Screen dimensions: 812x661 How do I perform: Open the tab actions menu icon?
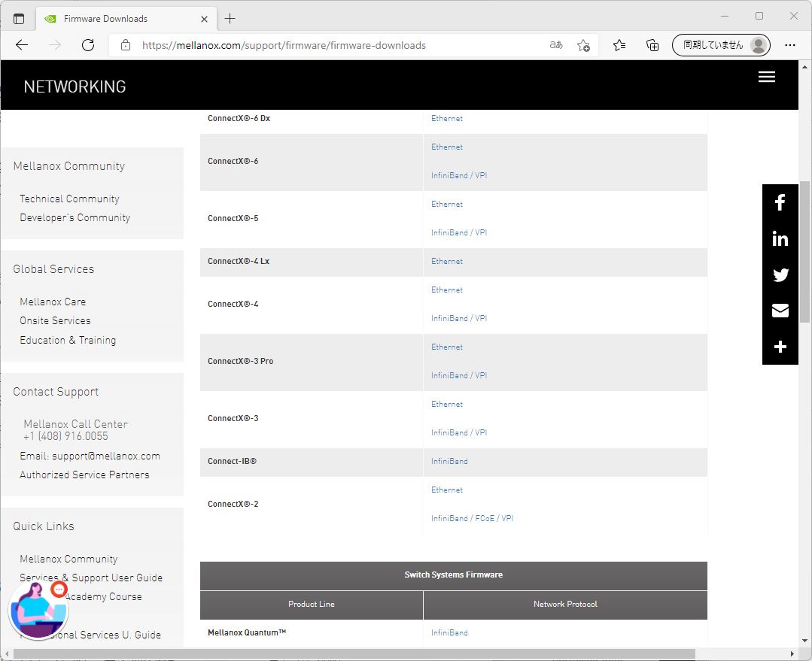[x=19, y=19]
